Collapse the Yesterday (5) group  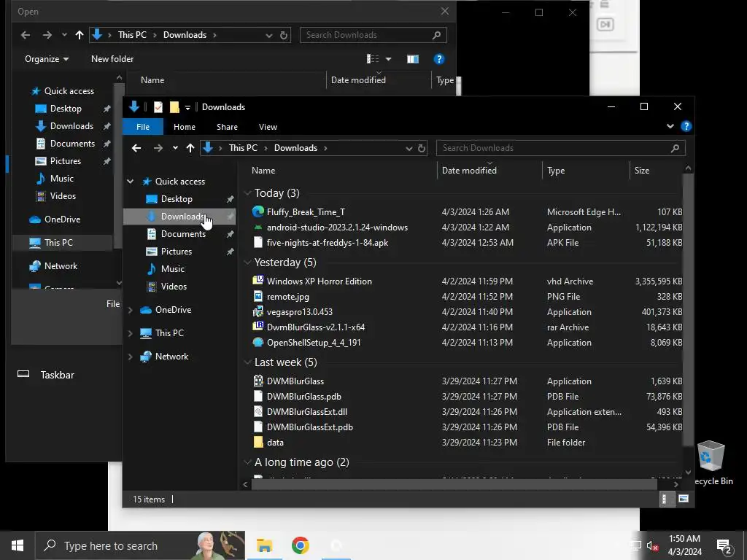pyautogui.click(x=247, y=262)
